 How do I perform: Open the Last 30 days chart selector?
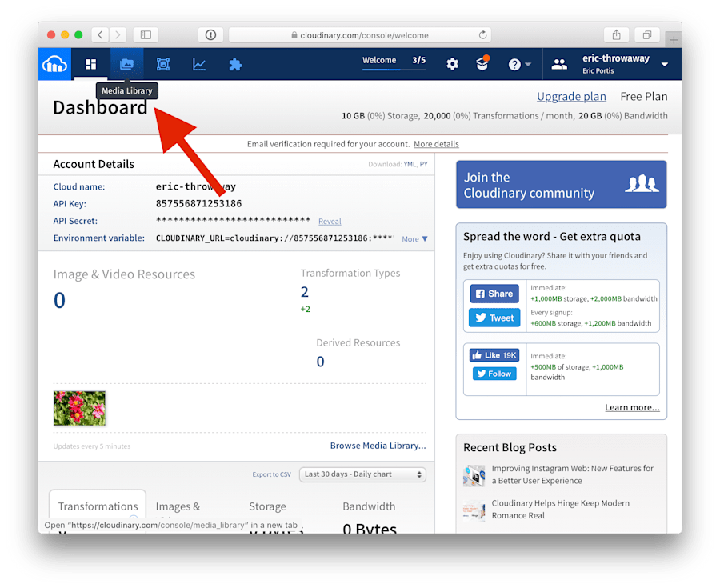pyautogui.click(x=362, y=474)
